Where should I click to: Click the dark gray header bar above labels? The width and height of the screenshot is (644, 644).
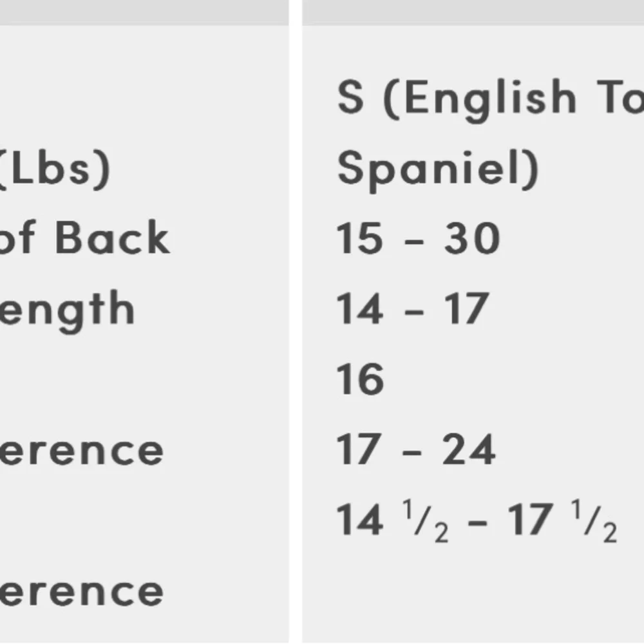point(144,12)
